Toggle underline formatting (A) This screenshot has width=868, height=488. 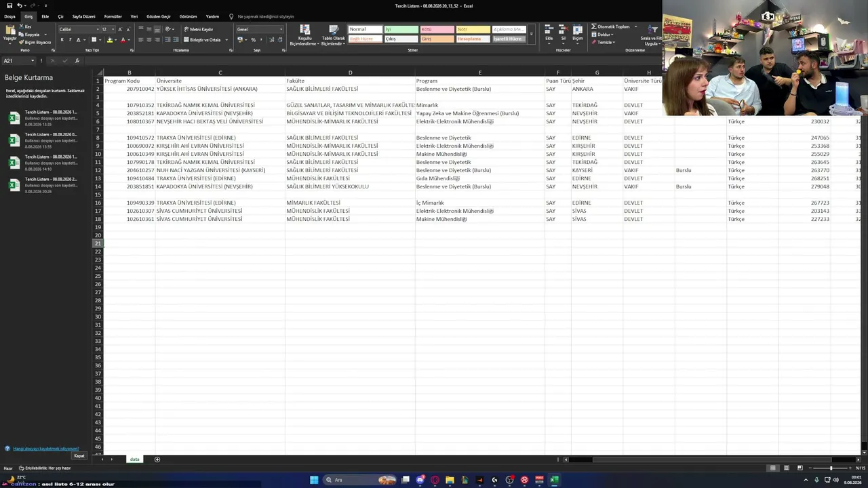[79, 40]
